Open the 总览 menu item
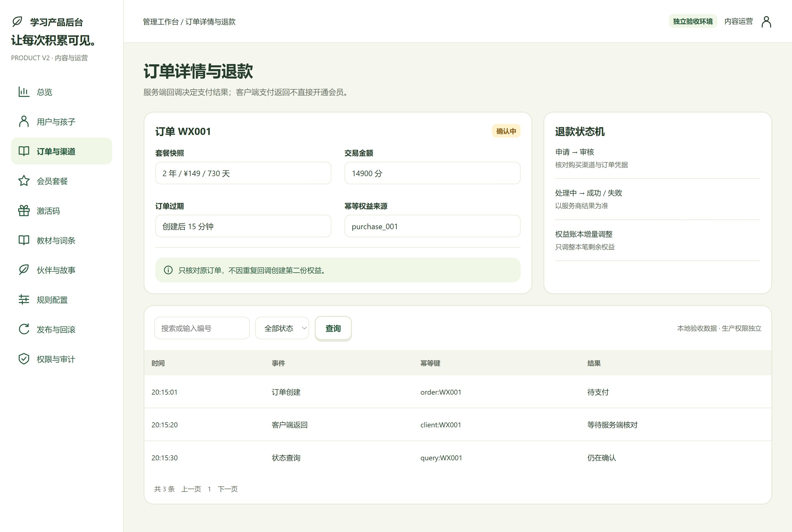 pyautogui.click(x=61, y=92)
